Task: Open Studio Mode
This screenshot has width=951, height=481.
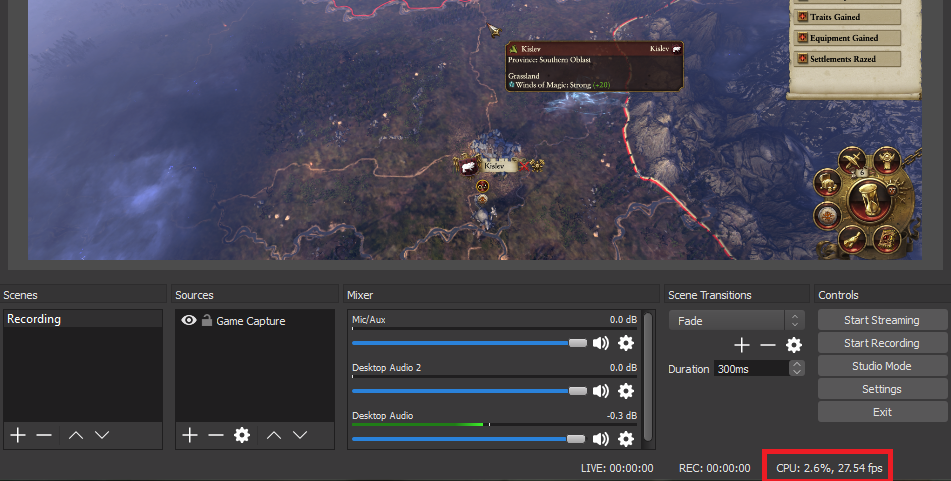Action: (882, 366)
